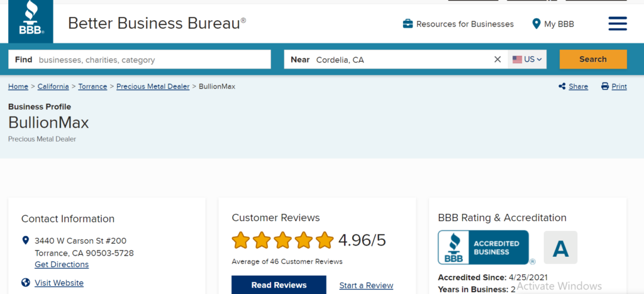Open the hamburger menu

click(x=618, y=24)
